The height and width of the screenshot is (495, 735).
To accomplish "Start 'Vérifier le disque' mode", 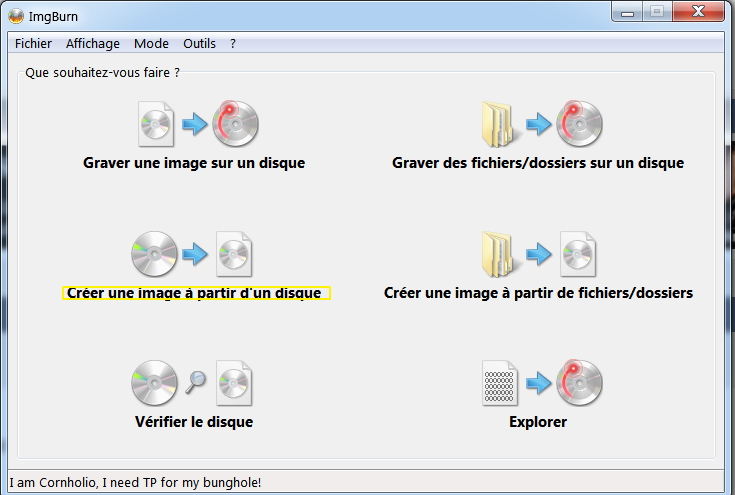I will pyautogui.click(x=194, y=422).
